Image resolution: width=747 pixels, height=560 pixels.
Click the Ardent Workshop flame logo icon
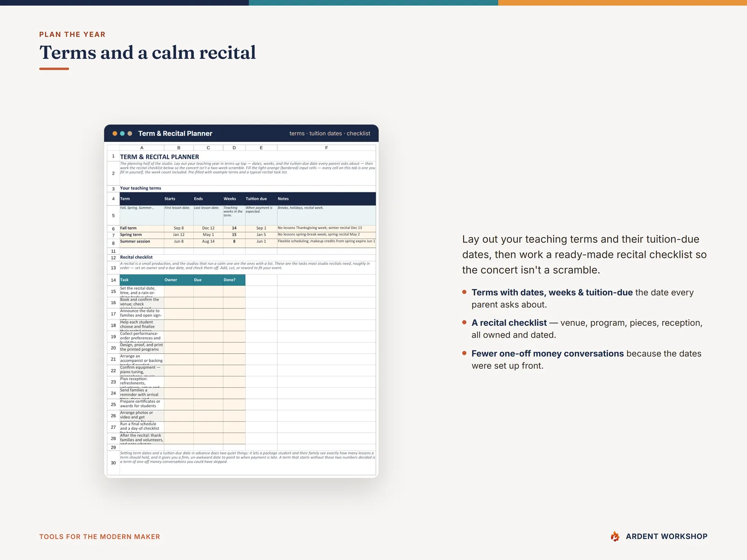tap(615, 536)
